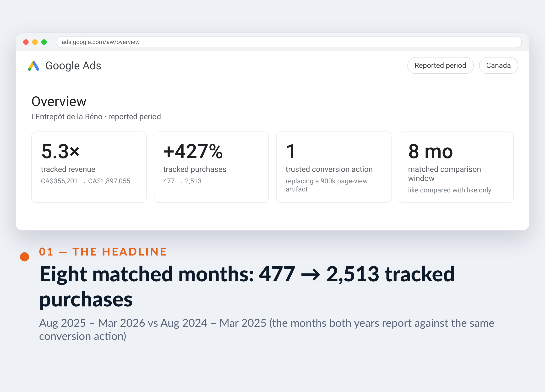Focus the ads.google.com/aw/overview address bar
This screenshot has width=545, height=392.
[289, 42]
